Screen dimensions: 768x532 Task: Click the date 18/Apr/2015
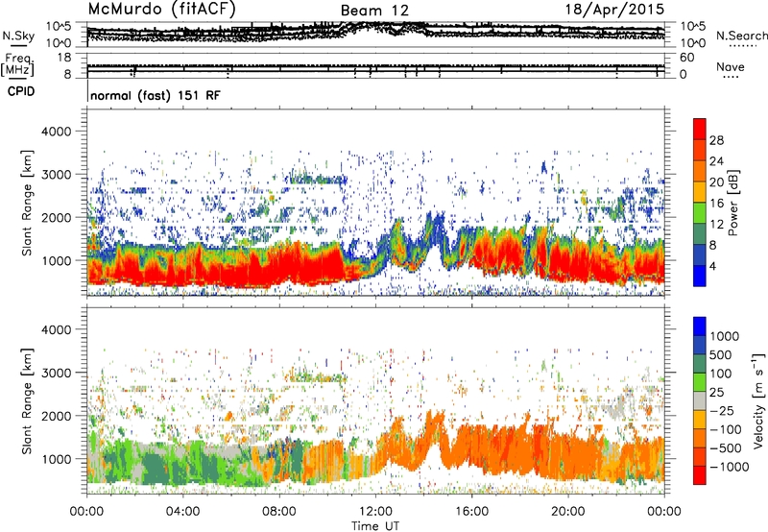coord(615,9)
